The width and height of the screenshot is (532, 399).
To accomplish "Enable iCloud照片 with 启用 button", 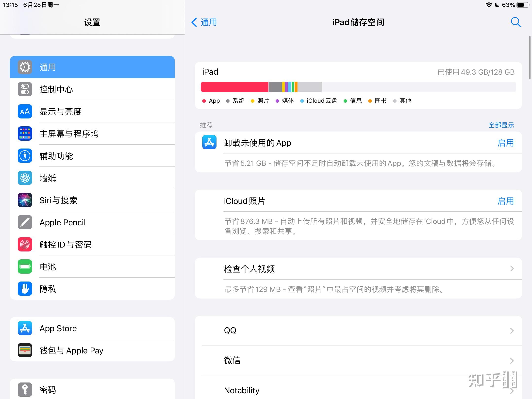I will (506, 201).
